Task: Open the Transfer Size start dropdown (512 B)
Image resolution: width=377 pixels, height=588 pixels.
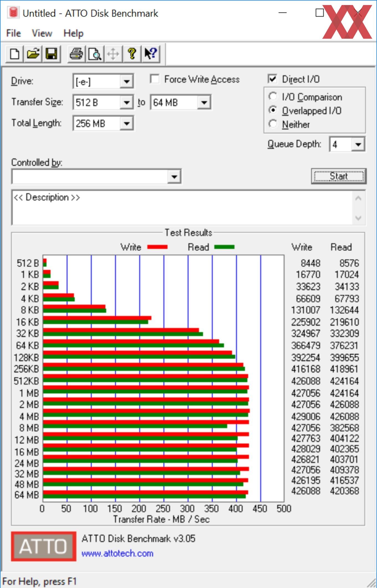Action: [x=126, y=103]
